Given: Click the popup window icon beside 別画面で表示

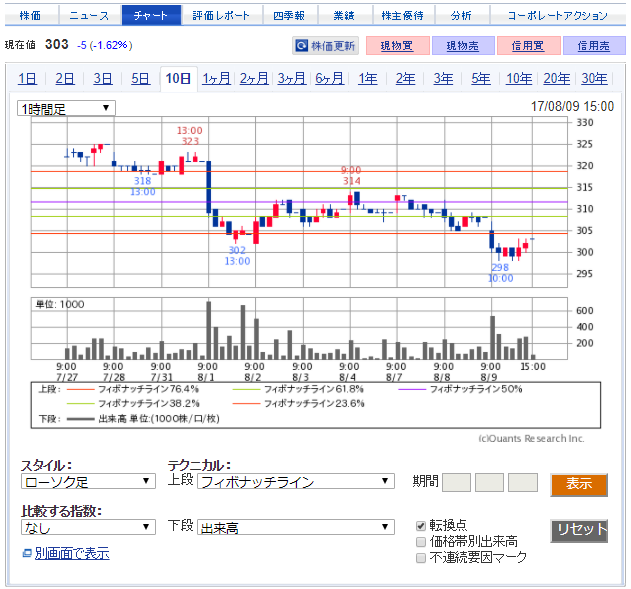Looking at the screenshot, I should click(x=27, y=554).
